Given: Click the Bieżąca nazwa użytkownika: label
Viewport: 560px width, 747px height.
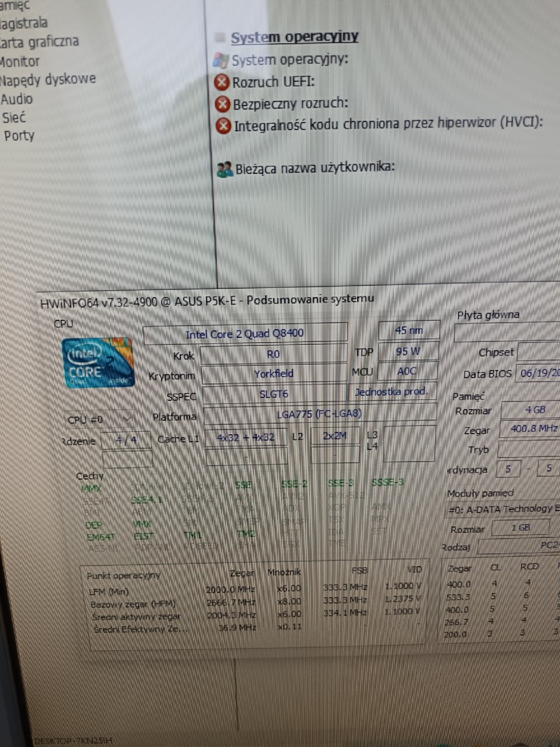Looking at the screenshot, I should 315,168.
